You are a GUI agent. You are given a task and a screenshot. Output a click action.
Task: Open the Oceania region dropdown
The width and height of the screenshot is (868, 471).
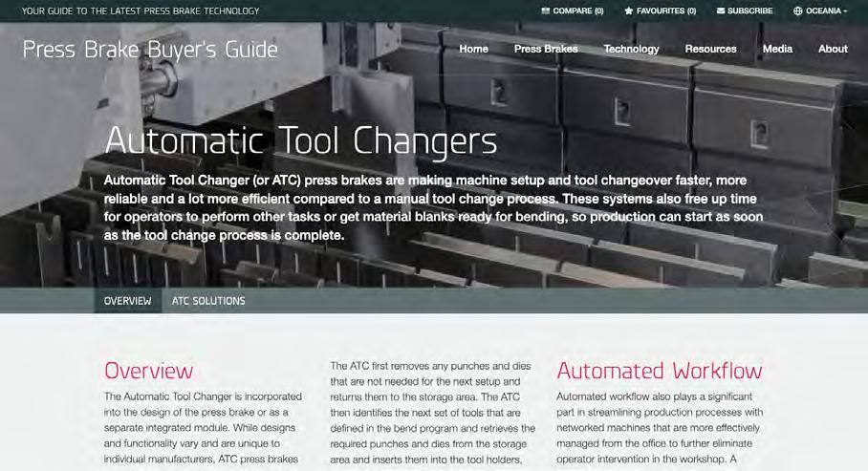click(x=820, y=11)
